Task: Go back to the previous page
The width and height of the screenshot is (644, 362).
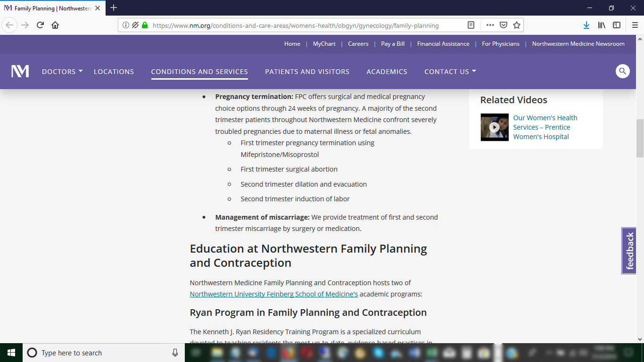Action: 9,25
